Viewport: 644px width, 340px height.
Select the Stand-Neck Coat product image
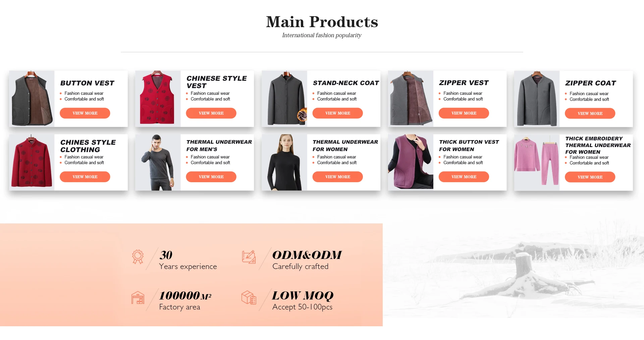point(284,98)
